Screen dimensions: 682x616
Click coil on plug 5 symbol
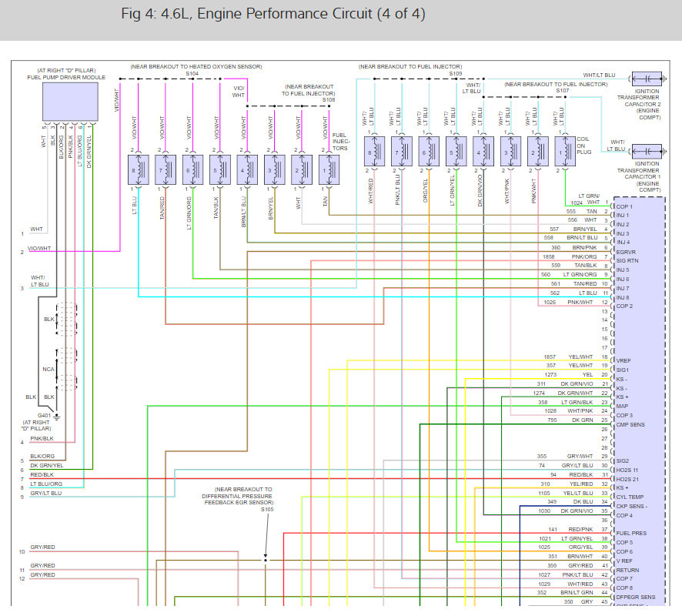(456, 152)
